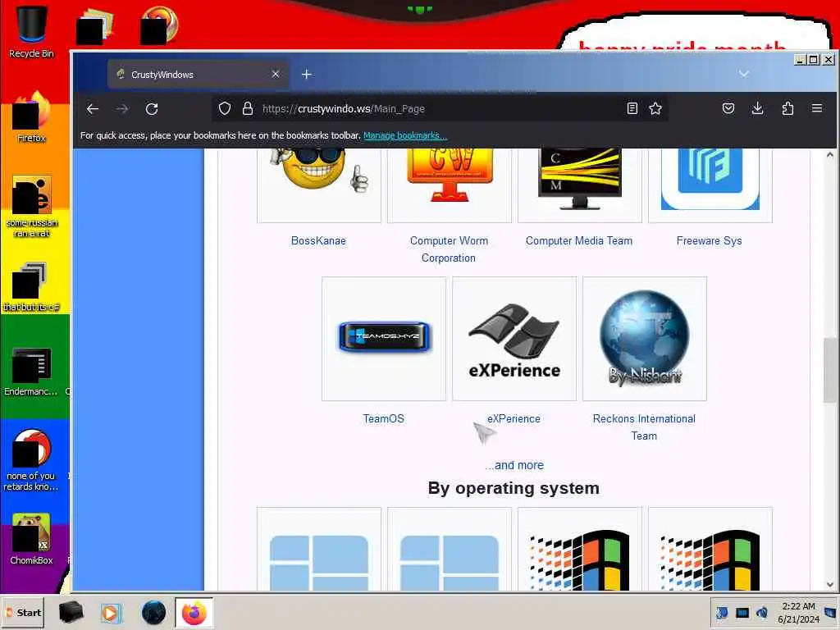Open the Manage bookmarks link
The height and width of the screenshot is (630, 840).
pos(405,135)
